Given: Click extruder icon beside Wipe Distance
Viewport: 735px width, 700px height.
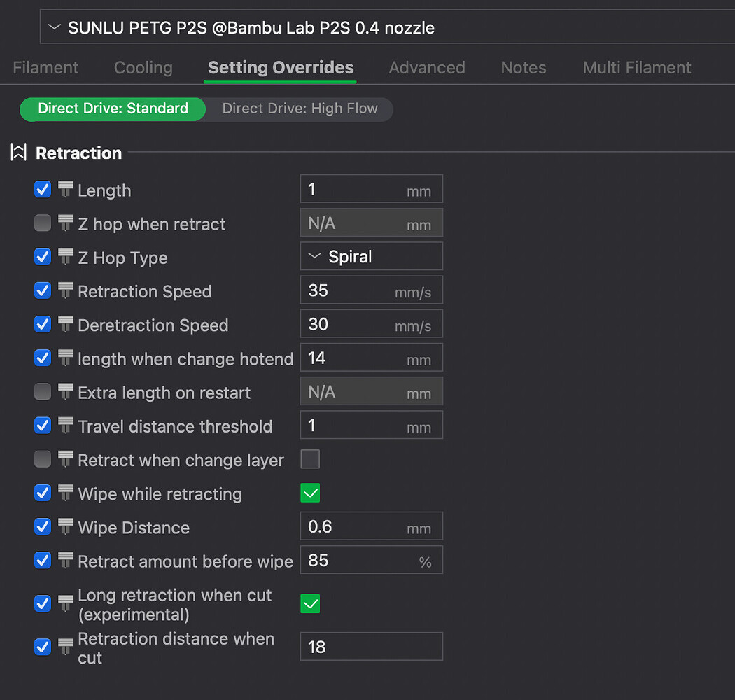Looking at the screenshot, I should click(65, 527).
